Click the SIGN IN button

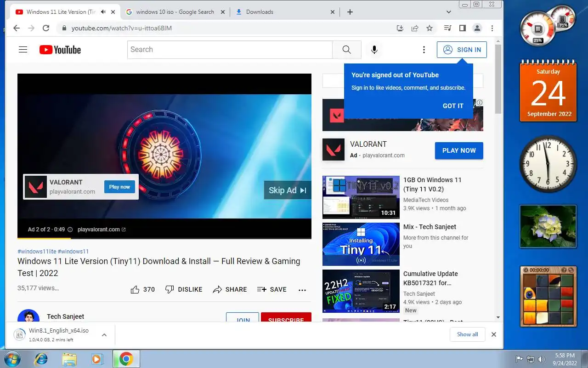(x=462, y=50)
